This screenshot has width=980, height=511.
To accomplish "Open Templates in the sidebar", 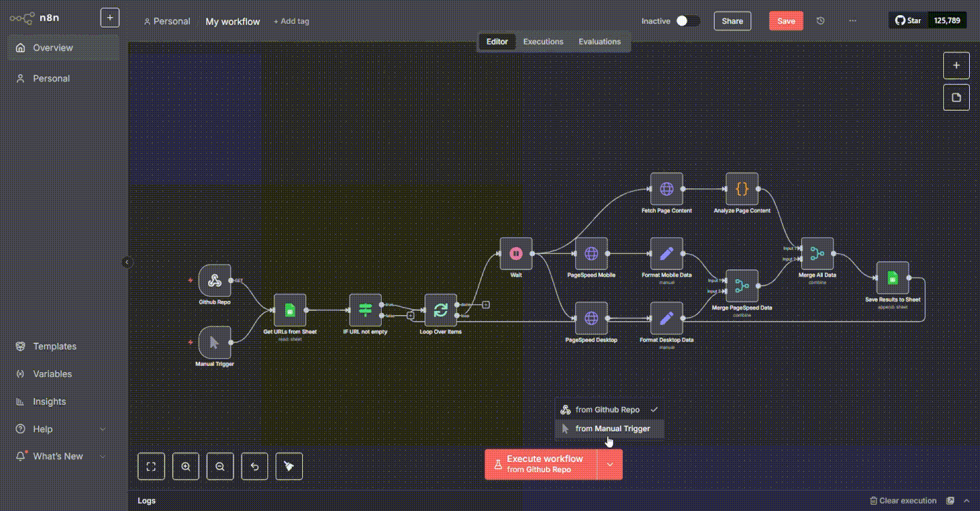I will (63, 346).
